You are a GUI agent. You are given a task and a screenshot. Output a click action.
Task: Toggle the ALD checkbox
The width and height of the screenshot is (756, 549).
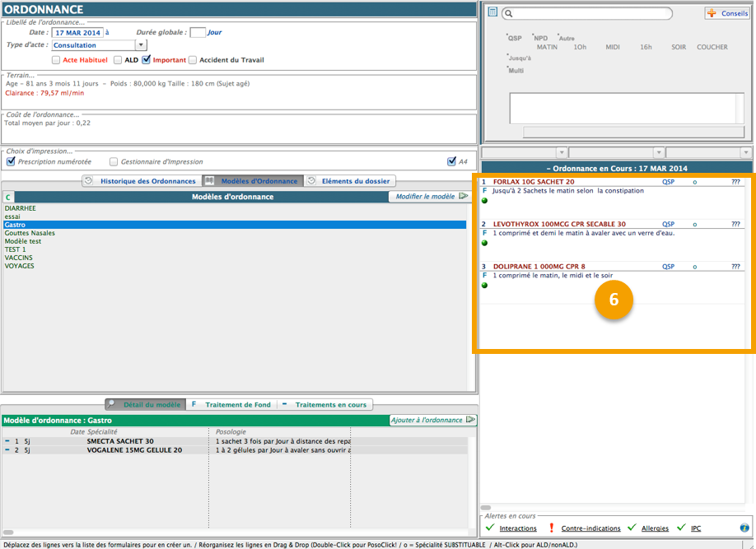tap(118, 60)
